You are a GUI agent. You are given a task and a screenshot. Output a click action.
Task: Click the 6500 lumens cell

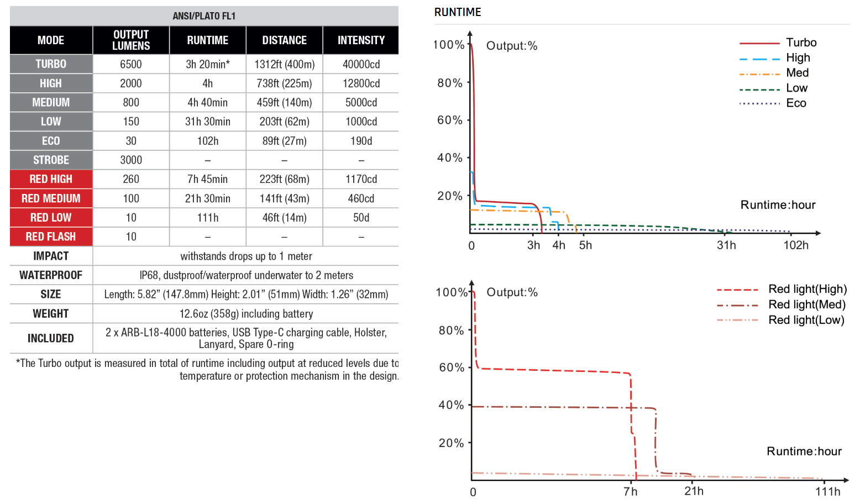coord(131,64)
